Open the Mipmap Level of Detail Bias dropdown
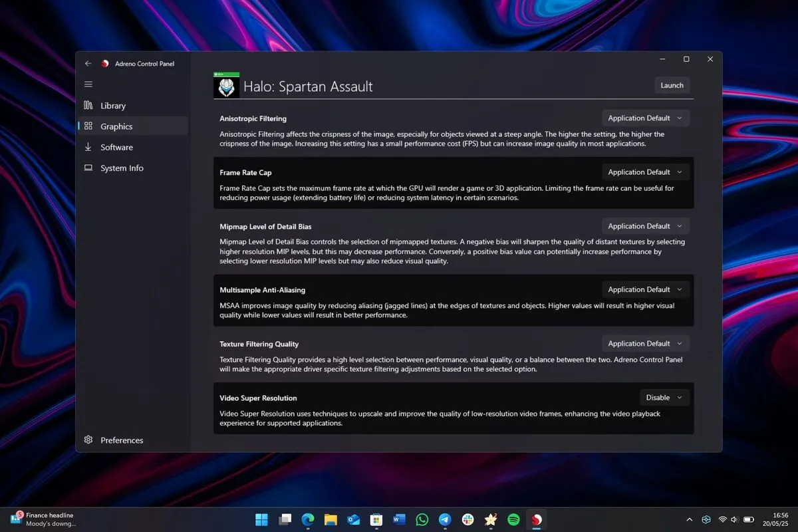Image resolution: width=798 pixels, height=532 pixels. (x=645, y=226)
